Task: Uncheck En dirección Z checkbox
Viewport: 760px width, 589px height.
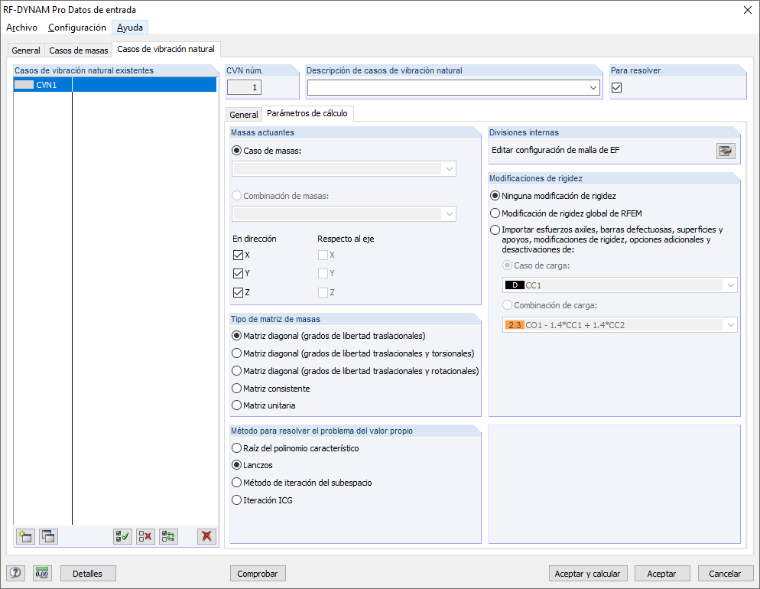Action: coord(238,292)
